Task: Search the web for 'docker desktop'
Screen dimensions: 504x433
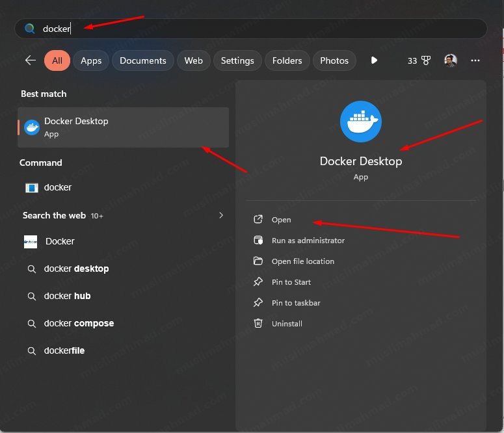Action: [123, 269]
